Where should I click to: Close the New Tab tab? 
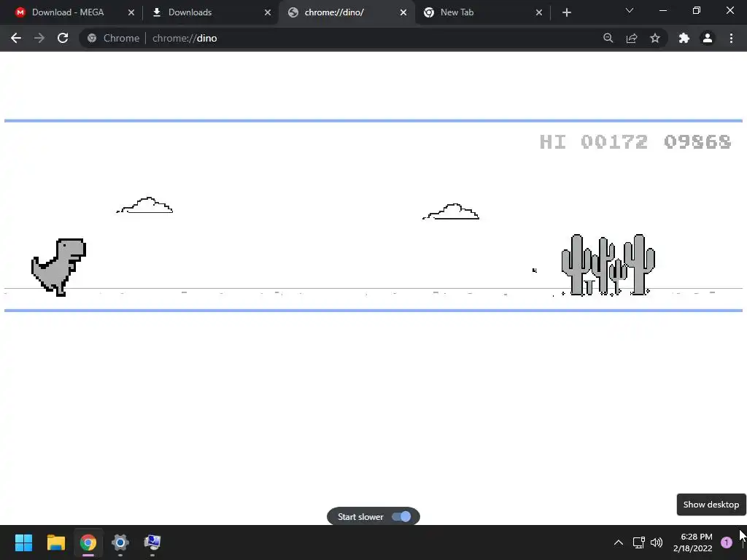pos(539,12)
